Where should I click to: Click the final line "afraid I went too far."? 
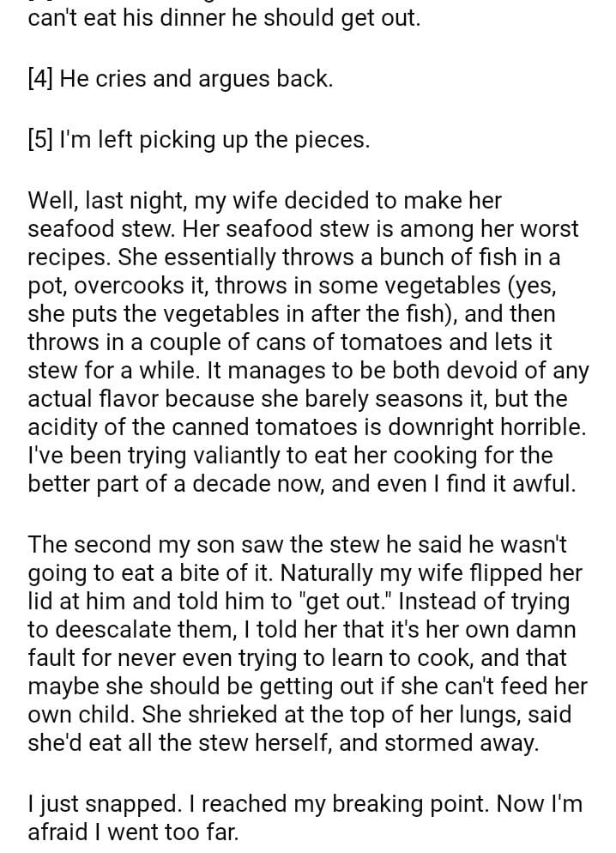pos(133,832)
